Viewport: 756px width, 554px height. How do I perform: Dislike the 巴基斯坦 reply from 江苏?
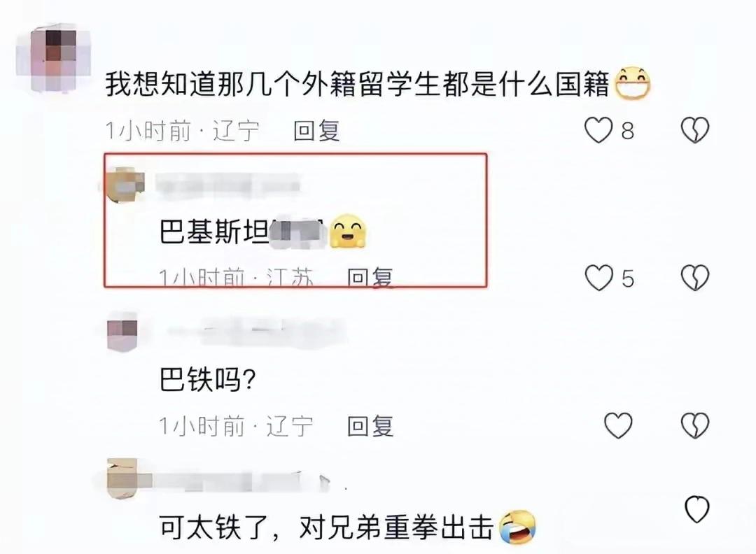tap(695, 278)
